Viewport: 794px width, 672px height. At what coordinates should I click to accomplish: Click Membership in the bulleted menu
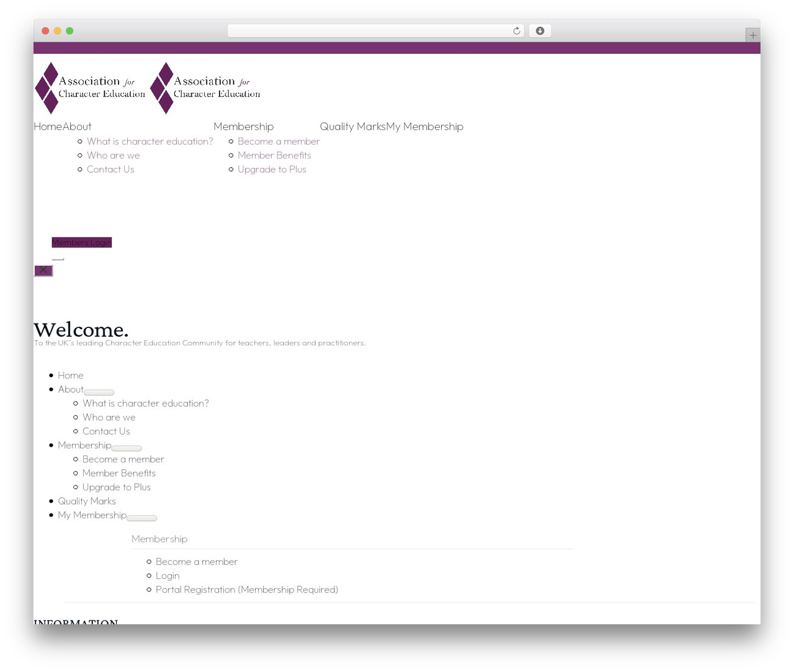tap(84, 445)
